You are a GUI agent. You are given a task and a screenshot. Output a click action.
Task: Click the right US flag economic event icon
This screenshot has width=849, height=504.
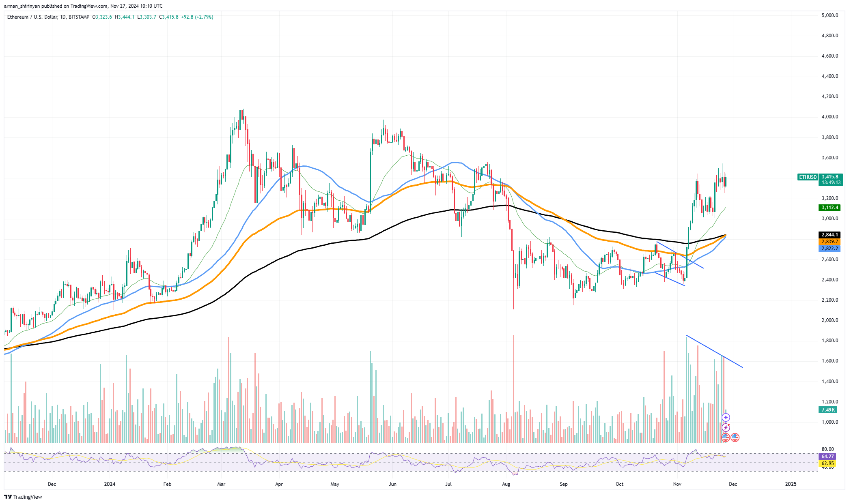click(735, 437)
